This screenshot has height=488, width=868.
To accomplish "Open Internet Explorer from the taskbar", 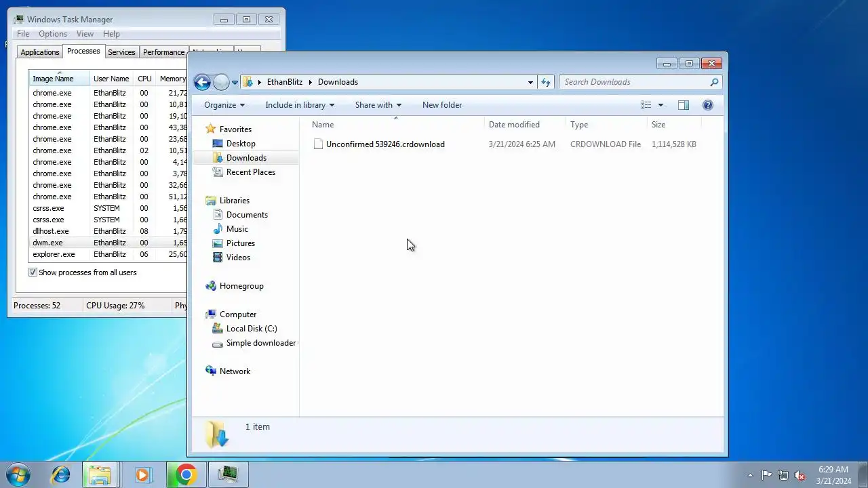I will 60,474.
